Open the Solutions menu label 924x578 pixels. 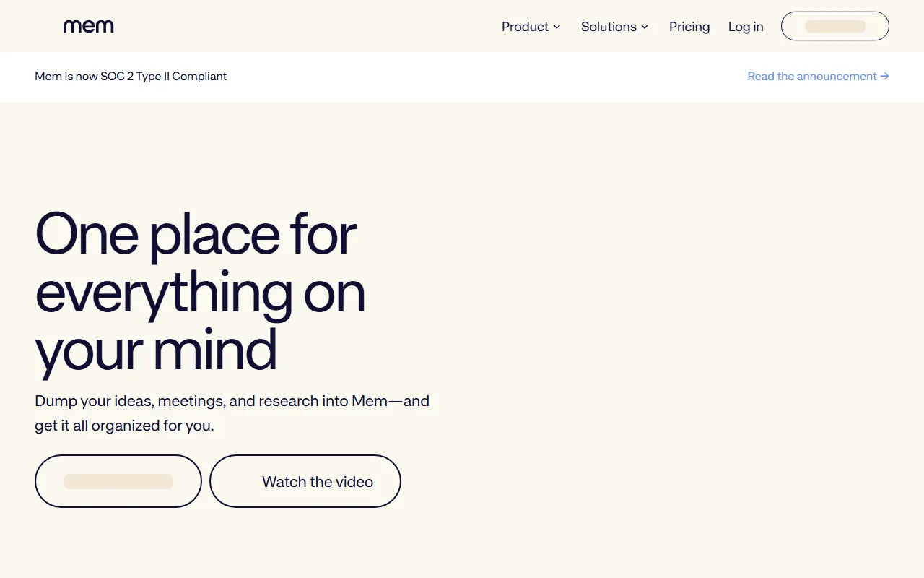point(609,27)
